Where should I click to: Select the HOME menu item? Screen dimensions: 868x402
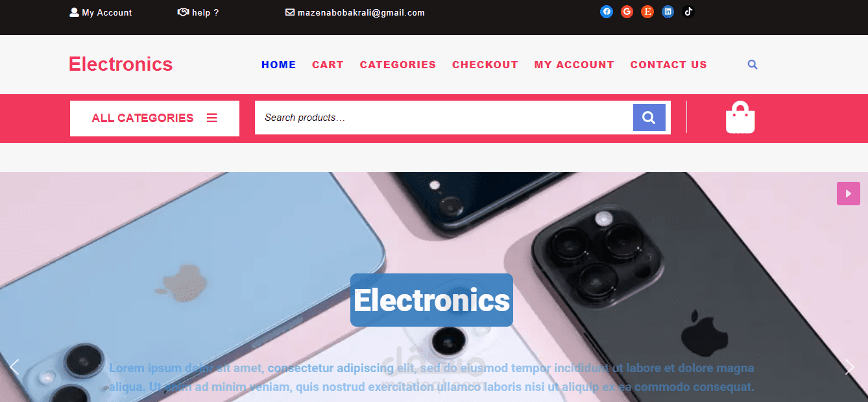278,65
